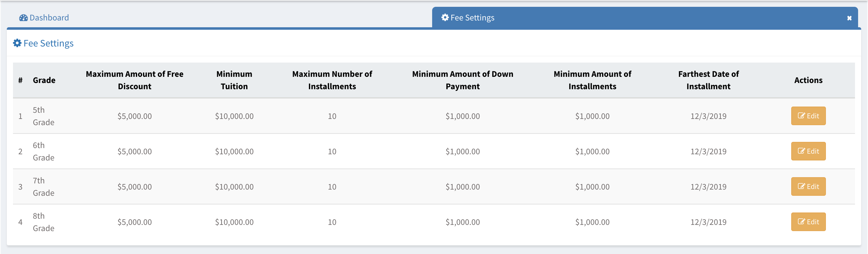Image resolution: width=868 pixels, height=254 pixels.
Task: Click the Grade column header
Action: [44, 80]
